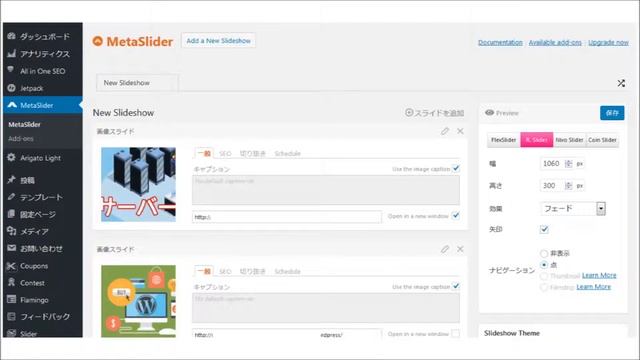Click the Contest icon in sidebar
Viewport: 640px width, 360px height.
click(11, 282)
